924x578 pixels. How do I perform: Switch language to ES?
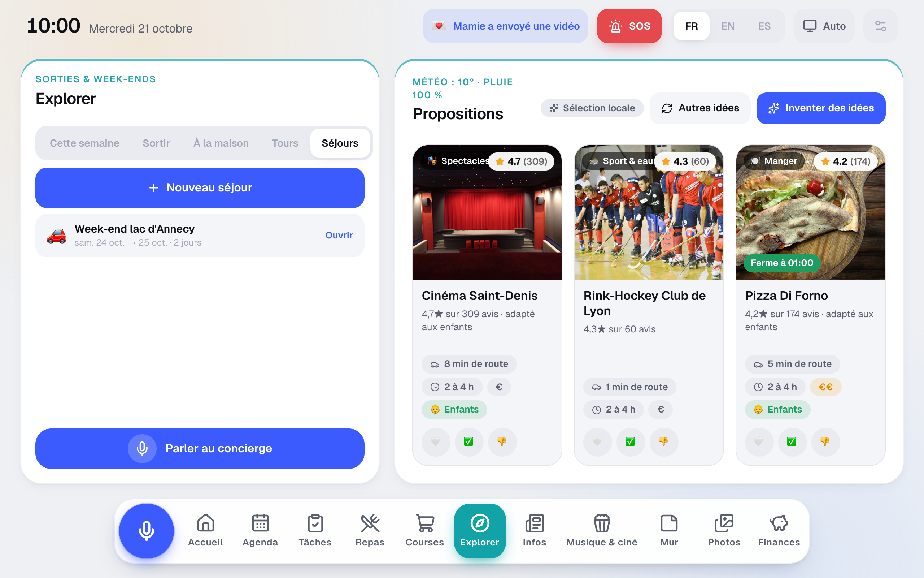(x=764, y=26)
